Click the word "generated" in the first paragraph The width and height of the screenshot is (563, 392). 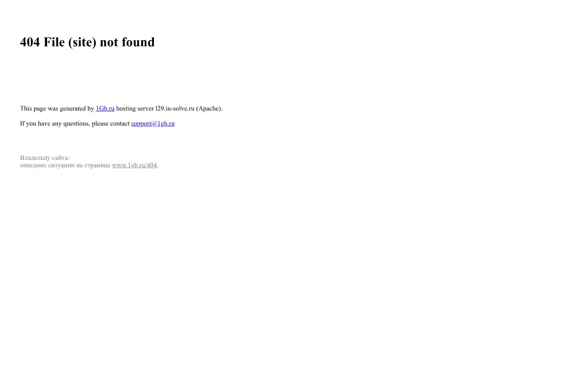(73, 108)
